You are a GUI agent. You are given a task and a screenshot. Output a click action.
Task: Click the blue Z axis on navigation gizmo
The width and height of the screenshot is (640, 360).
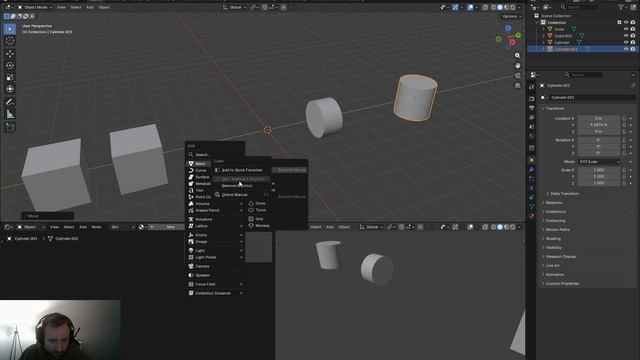(x=508, y=28)
